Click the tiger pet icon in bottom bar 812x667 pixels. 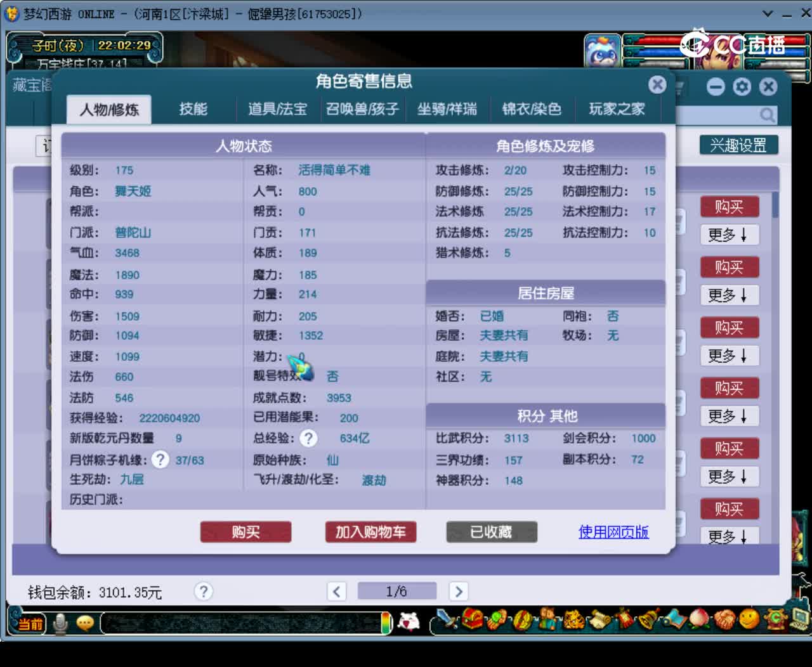(x=573, y=619)
